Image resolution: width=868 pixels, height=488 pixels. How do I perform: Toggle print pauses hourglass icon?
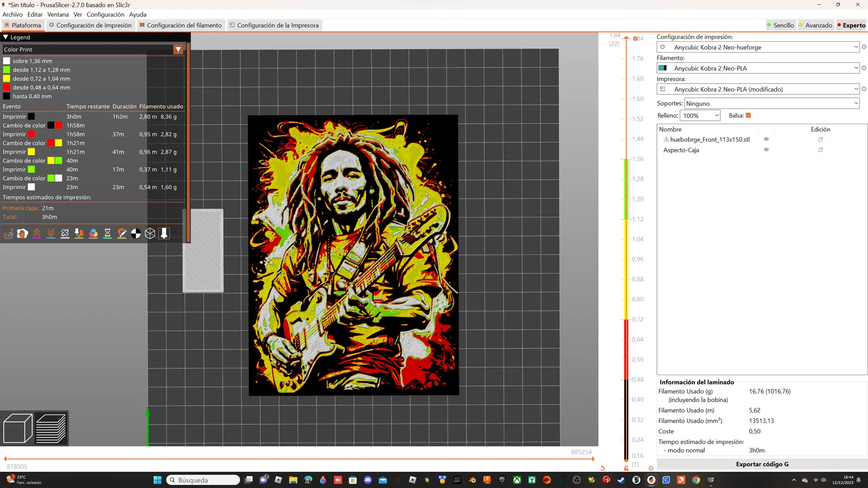click(x=107, y=234)
